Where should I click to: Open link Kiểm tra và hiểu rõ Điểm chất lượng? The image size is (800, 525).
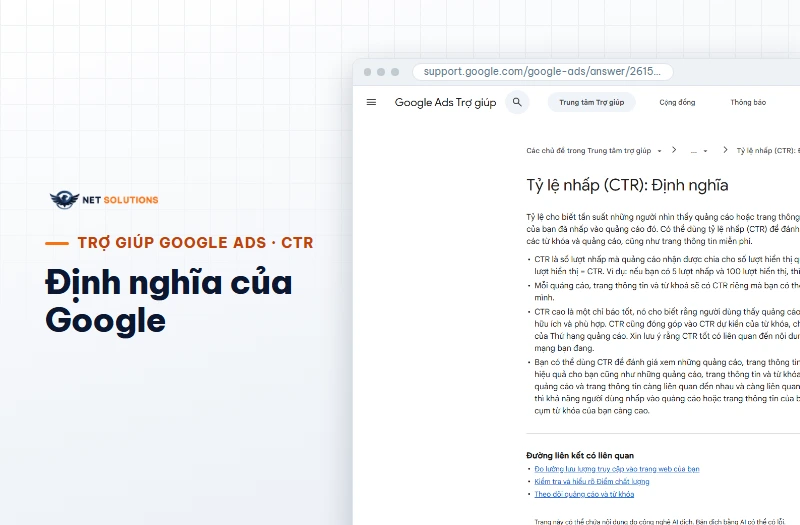(592, 481)
